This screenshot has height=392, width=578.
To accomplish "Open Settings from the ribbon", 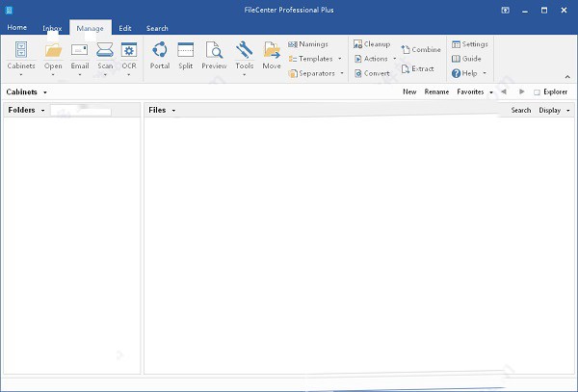I will pos(469,44).
